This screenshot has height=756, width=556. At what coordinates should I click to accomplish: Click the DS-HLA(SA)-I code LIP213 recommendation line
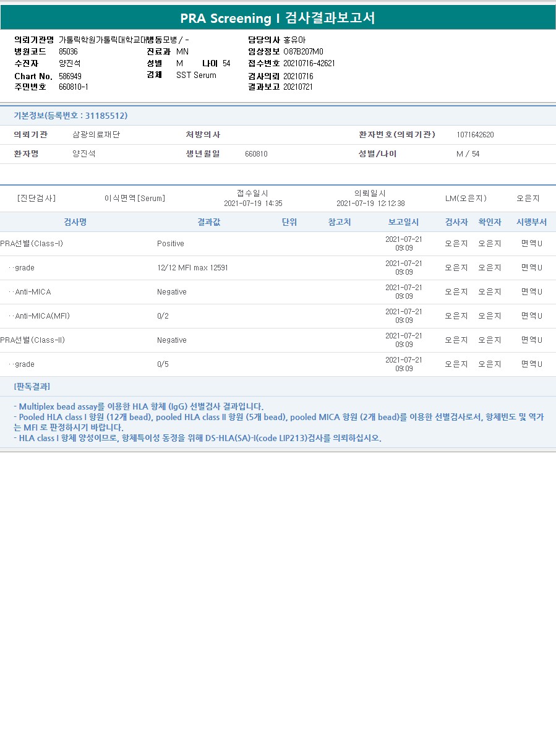[197, 438]
